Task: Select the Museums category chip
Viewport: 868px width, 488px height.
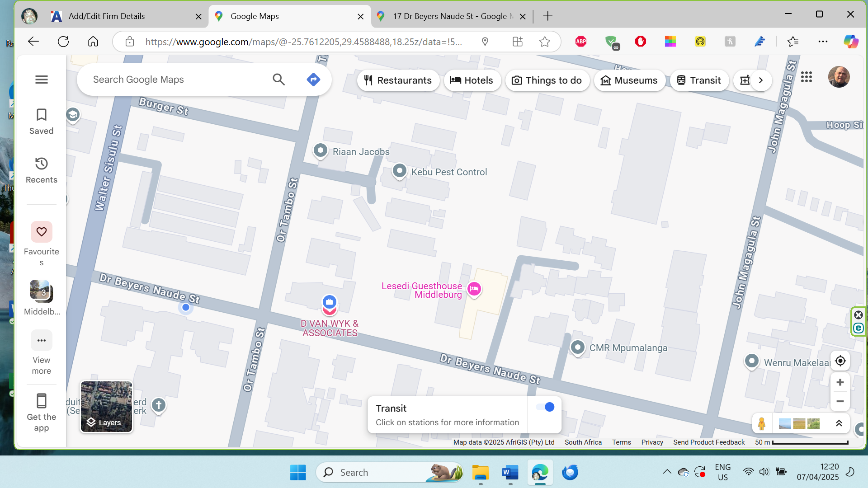Action: (629, 80)
